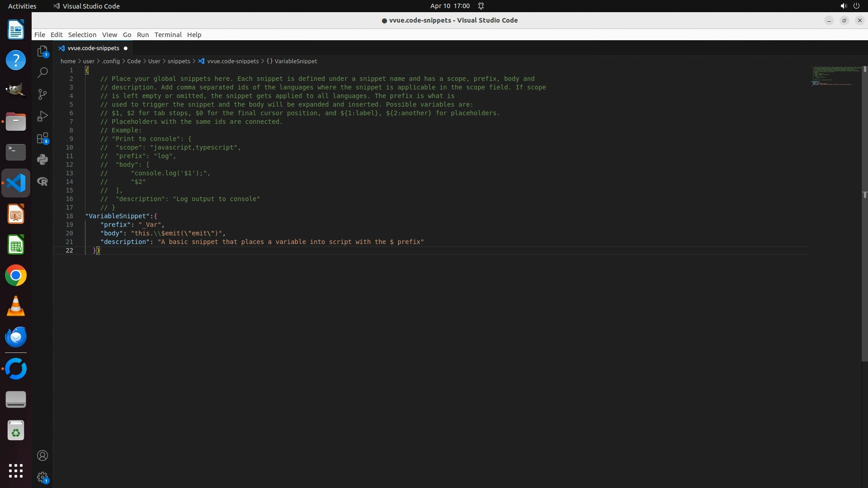Open Run and Debug view icon
This screenshot has height=488, width=868.
[42, 116]
